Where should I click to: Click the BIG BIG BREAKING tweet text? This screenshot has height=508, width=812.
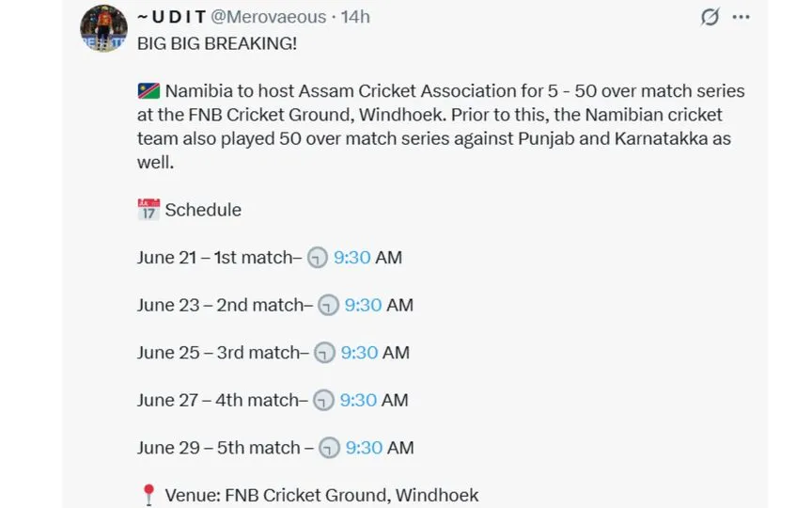tap(217, 43)
